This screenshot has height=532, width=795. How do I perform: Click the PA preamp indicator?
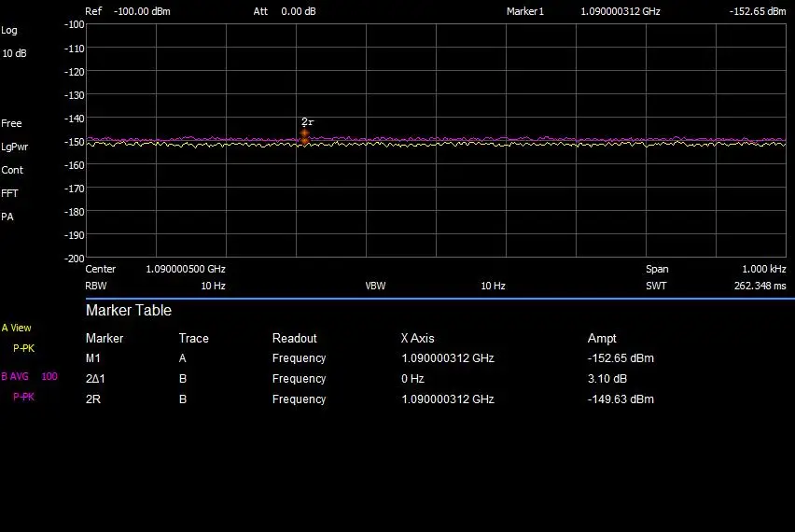coord(7,217)
